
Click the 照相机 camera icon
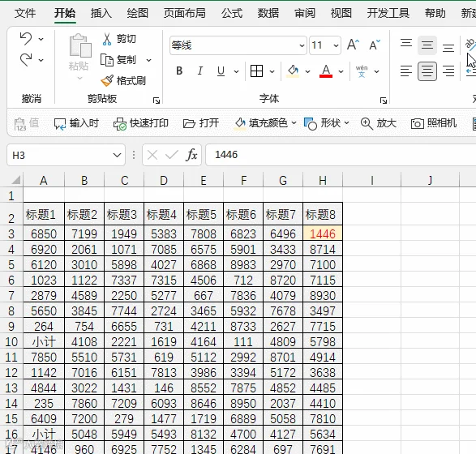click(x=418, y=124)
